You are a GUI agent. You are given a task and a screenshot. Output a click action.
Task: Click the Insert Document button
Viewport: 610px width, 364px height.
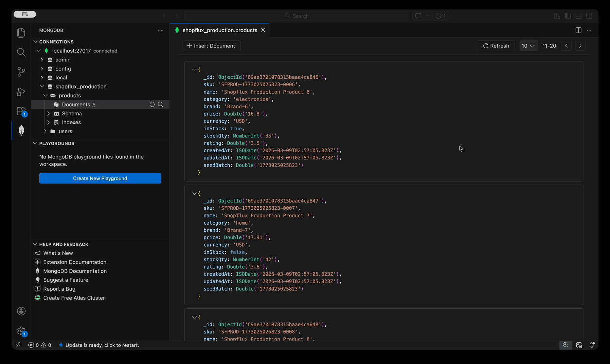pyautogui.click(x=211, y=46)
